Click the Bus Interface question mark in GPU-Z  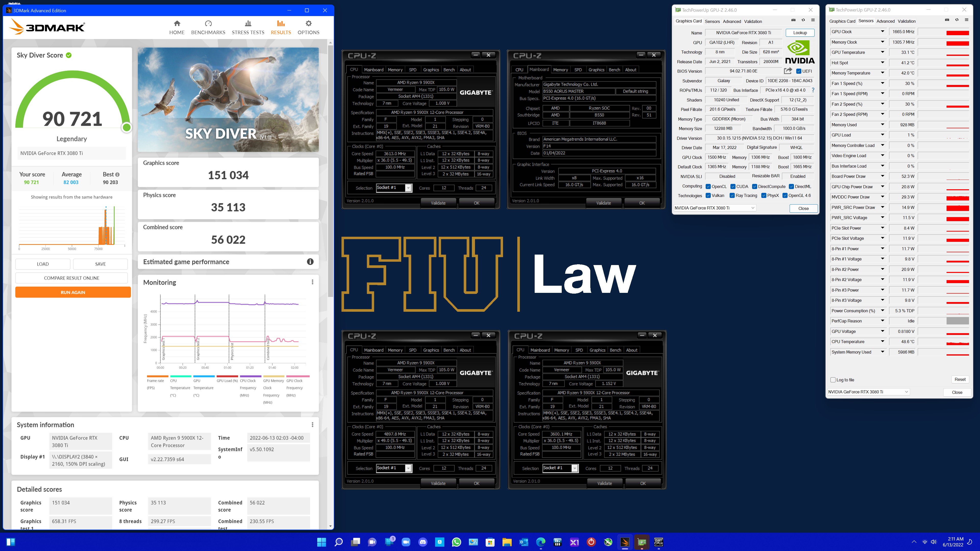tap(813, 90)
